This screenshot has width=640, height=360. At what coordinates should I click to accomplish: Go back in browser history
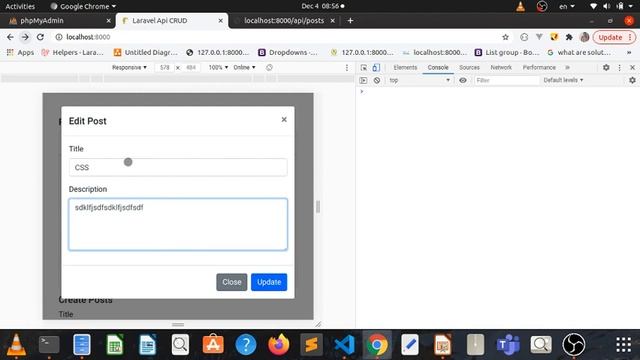pos(10,37)
